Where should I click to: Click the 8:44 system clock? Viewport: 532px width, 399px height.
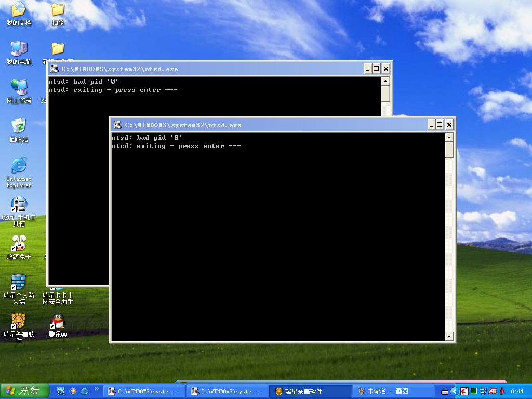click(x=517, y=392)
